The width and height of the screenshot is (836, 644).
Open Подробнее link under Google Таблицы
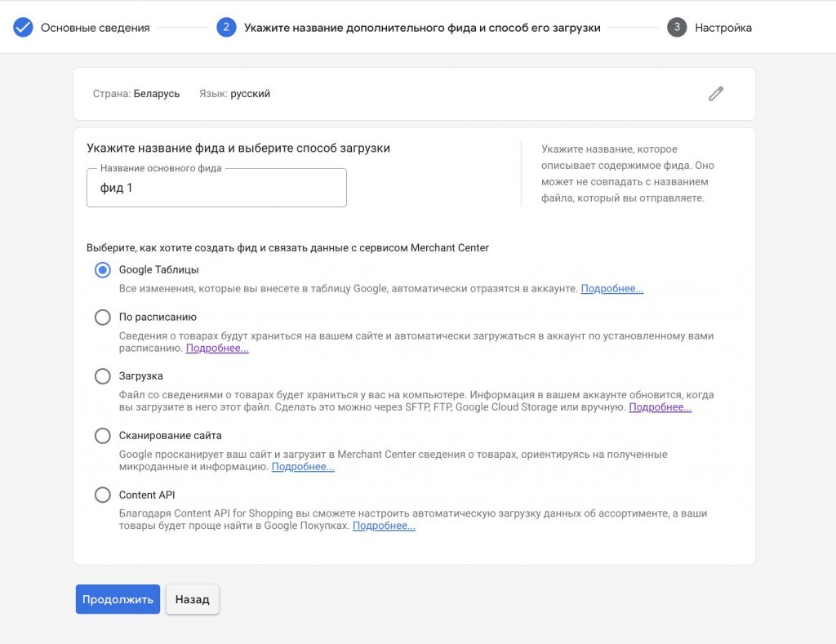click(612, 288)
